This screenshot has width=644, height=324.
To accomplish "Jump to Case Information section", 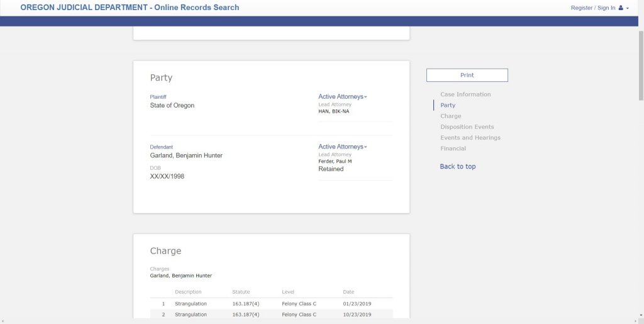I will [465, 94].
